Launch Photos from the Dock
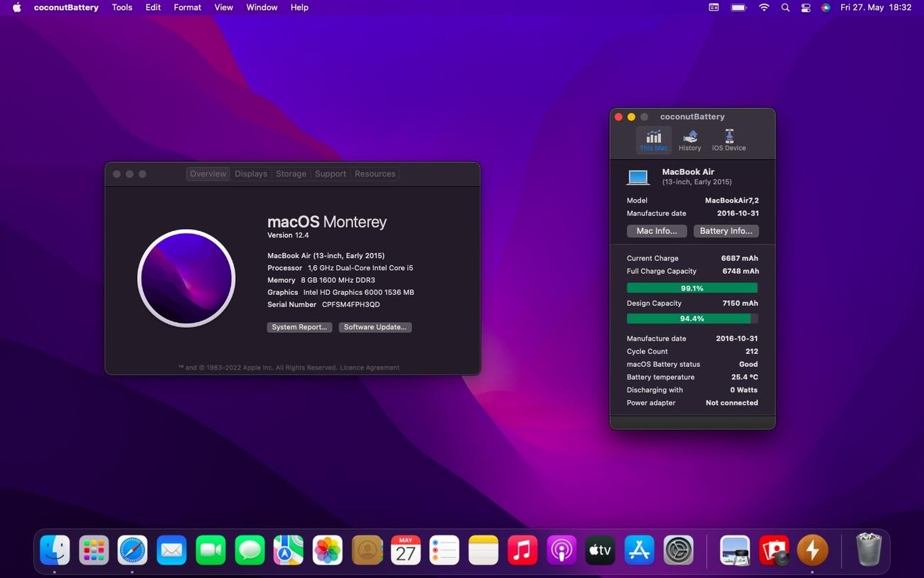Viewport: 924px width, 578px height. [x=328, y=550]
